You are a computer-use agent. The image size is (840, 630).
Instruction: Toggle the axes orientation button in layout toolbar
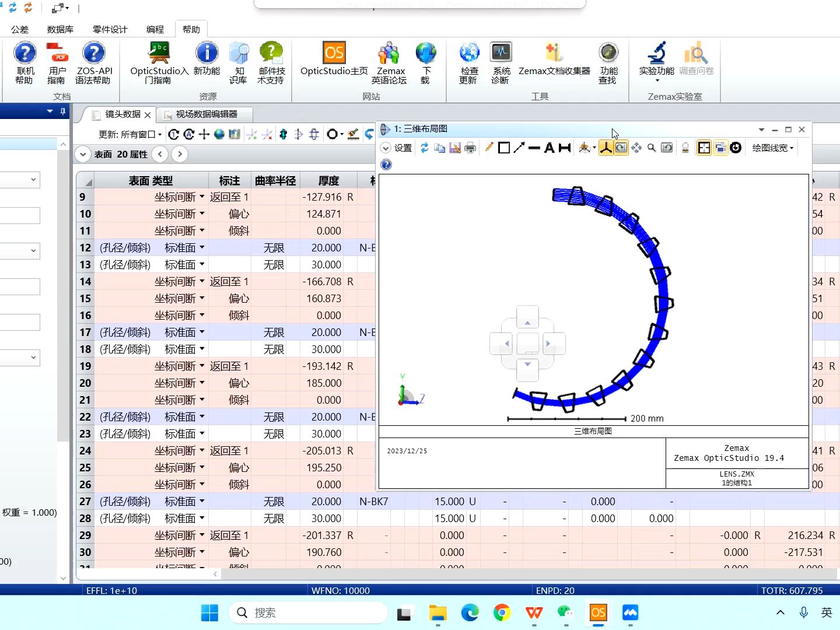coord(606,148)
